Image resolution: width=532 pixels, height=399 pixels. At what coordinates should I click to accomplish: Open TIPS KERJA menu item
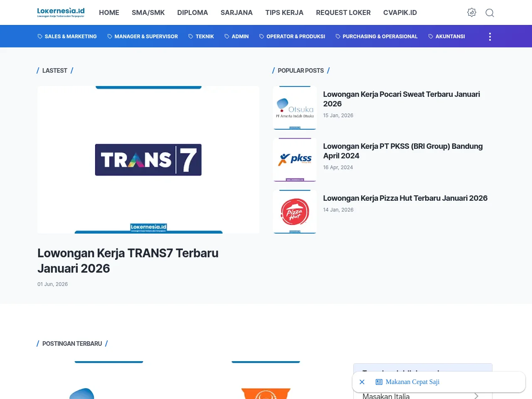pos(284,12)
